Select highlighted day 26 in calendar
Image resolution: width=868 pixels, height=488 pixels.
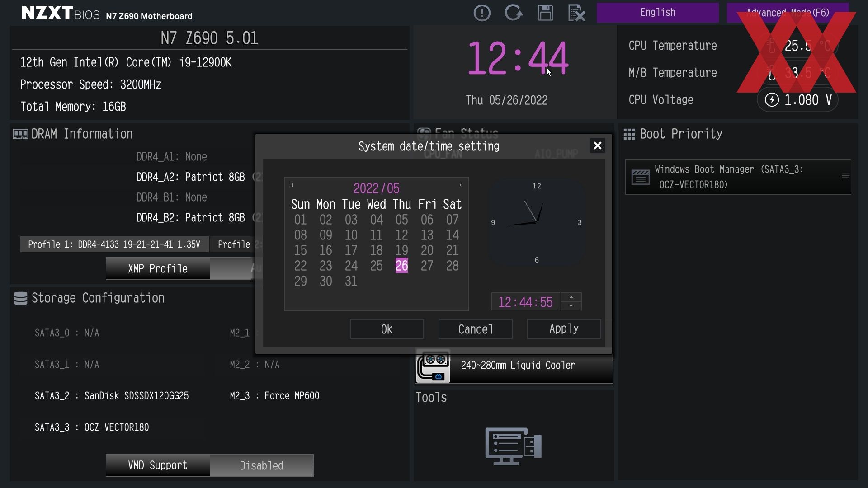tap(401, 266)
